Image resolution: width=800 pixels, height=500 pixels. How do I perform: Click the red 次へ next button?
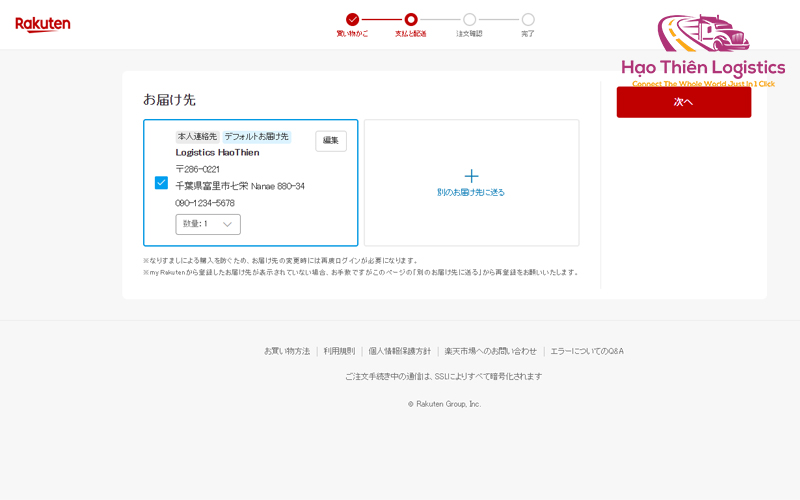[684, 102]
